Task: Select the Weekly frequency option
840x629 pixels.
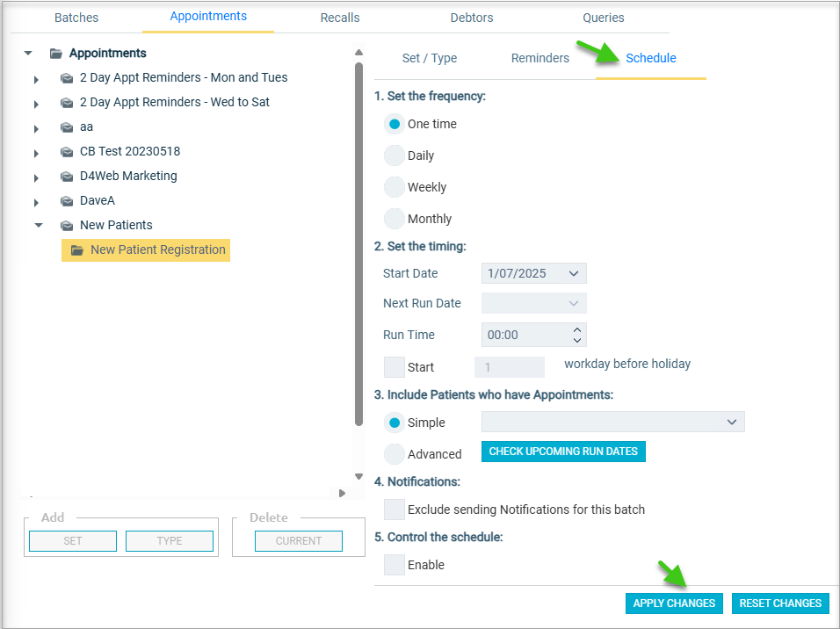Action: [x=395, y=187]
